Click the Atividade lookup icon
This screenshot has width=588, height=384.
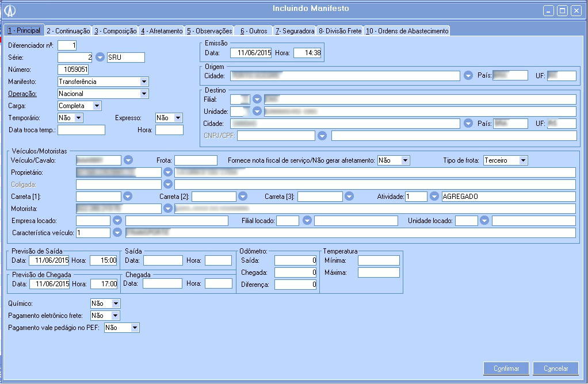434,197
